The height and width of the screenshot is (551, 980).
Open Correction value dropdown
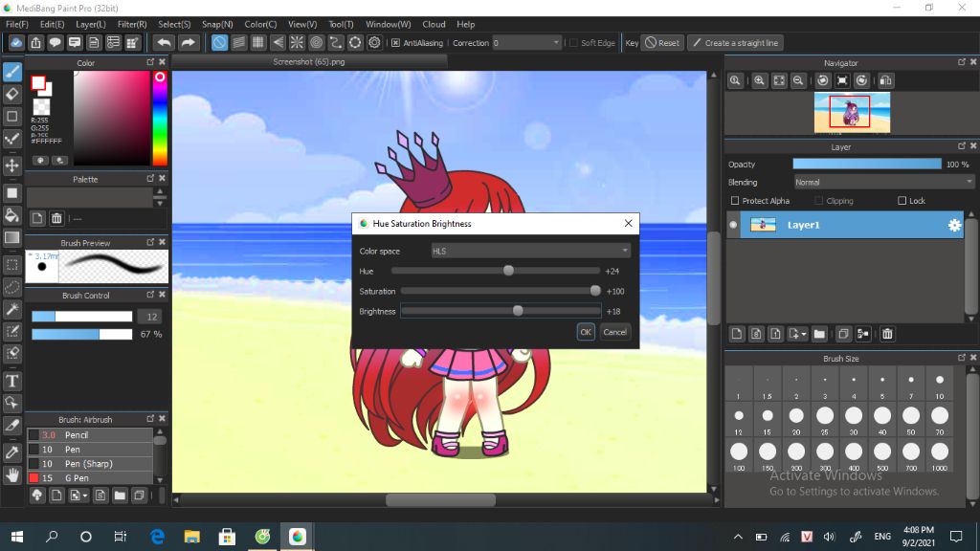pyautogui.click(x=526, y=42)
